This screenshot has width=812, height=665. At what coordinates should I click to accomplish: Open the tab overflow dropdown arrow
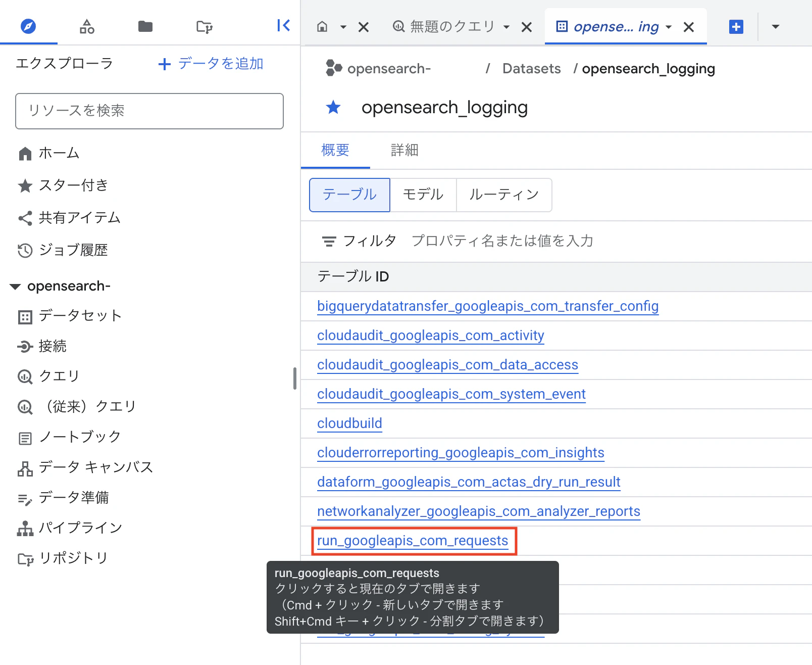(776, 26)
